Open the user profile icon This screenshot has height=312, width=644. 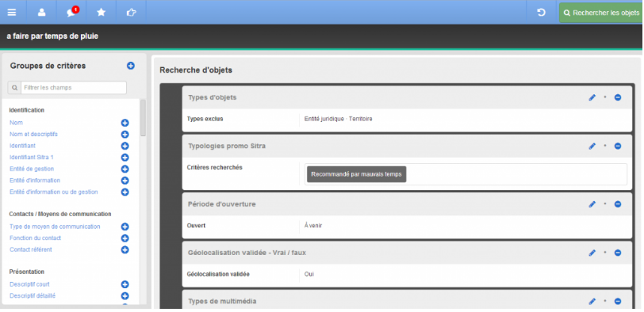tap(41, 13)
